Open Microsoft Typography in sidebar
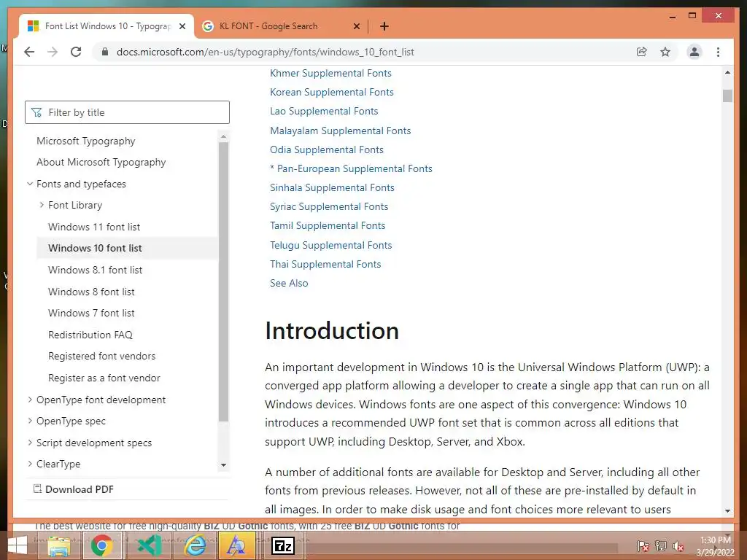 pos(86,141)
